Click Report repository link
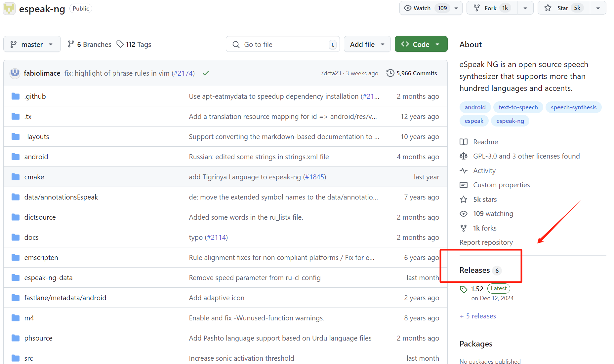 (x=486, y=242)
